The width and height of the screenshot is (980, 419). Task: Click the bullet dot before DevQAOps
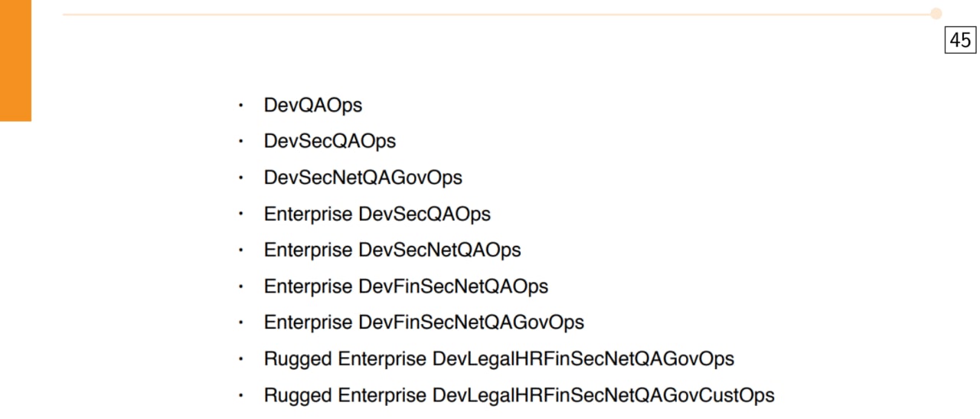point(241,106)
